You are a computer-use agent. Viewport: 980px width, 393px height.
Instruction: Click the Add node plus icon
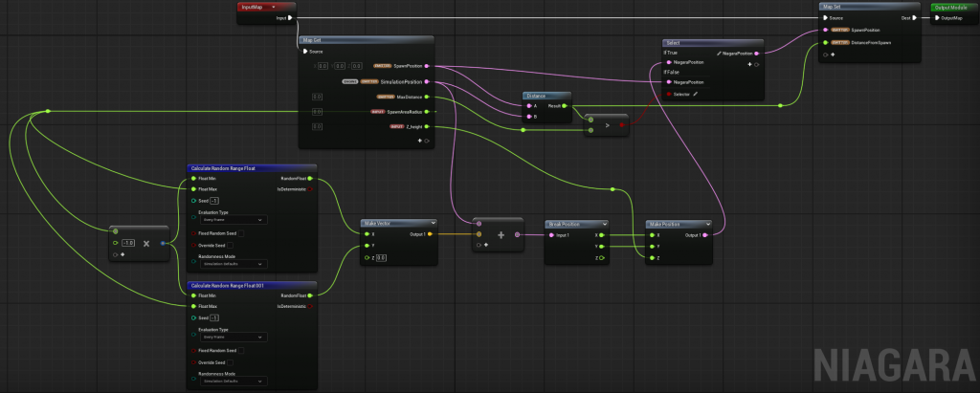pyautogui.click(x=501, y=233)
